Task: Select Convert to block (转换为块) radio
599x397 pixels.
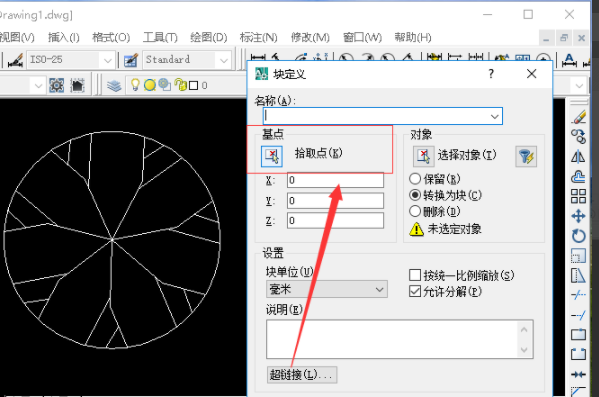Action: point(415,195)
